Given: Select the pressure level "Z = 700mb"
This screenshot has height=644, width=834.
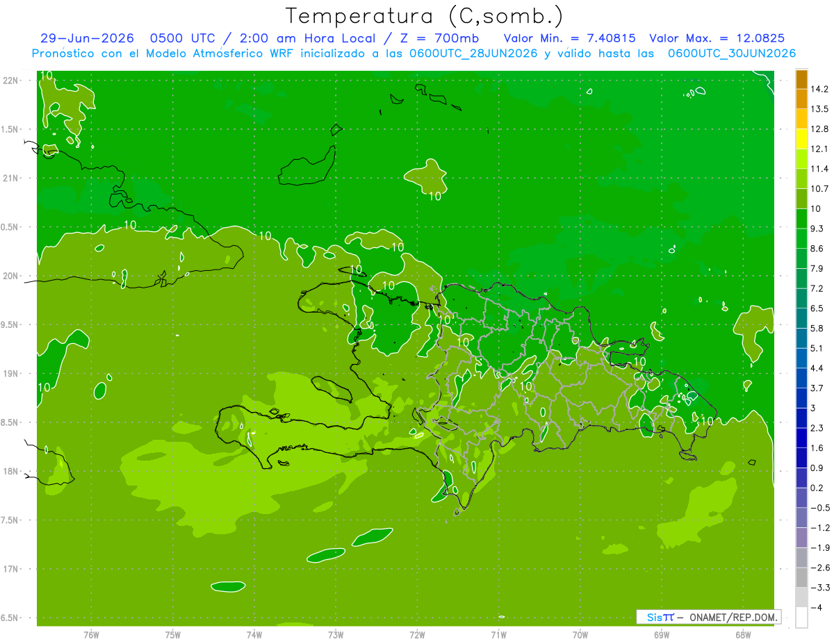Looking at the screenshot, I should [x=439, y=38].
